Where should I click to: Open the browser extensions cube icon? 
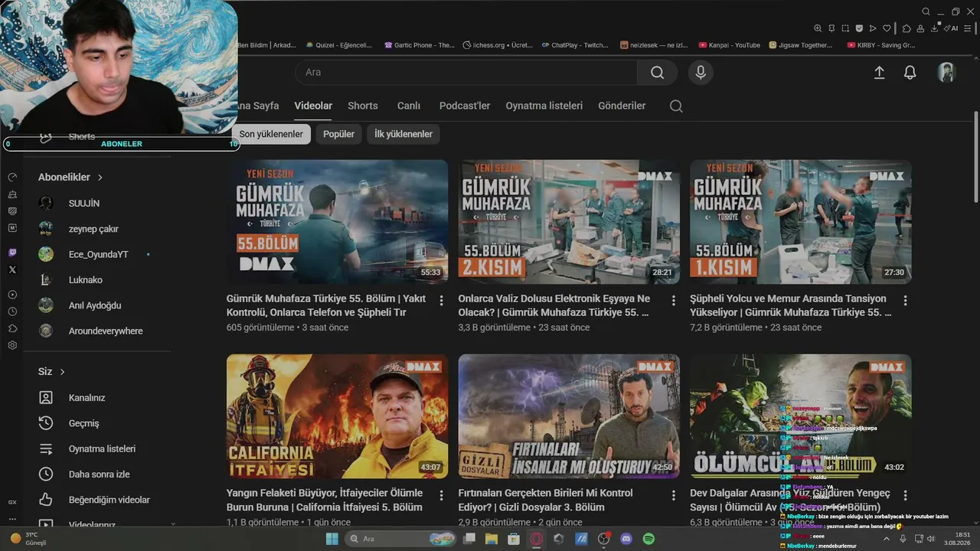coord(906,28)
